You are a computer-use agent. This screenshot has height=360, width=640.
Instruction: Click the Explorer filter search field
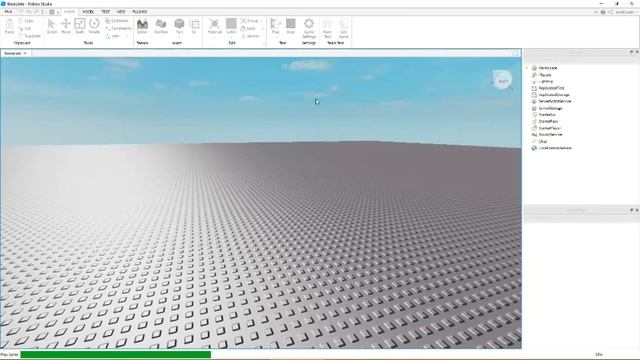point(582,60)
